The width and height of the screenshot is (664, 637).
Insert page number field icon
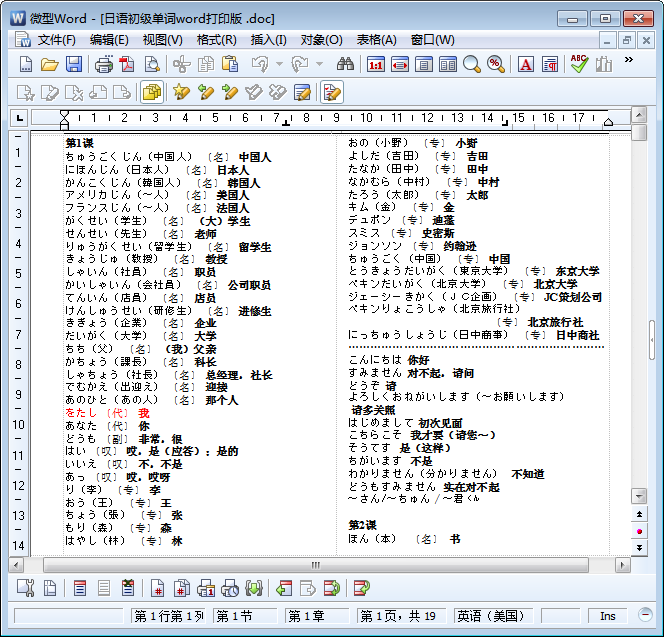coord(158,588)
